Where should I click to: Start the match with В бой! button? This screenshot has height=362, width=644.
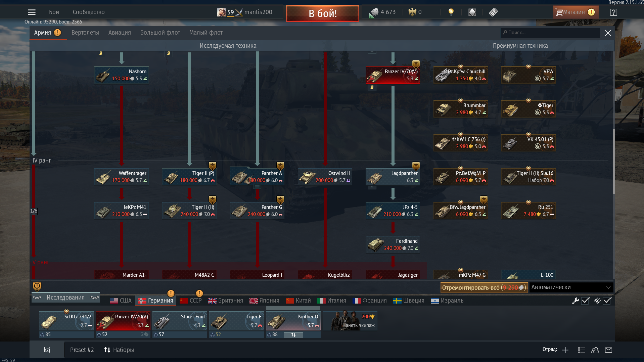(x=322, y=13)
